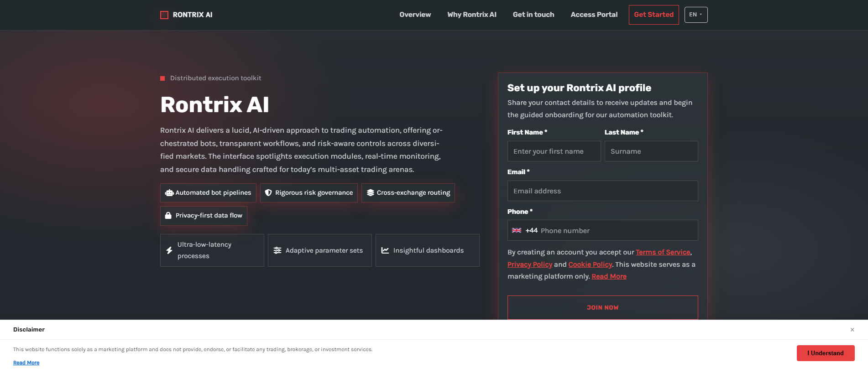This screenshot has width=868, height=373.
Task: Click the Ultra-low-latency processes text
Action: tap(204, 250)
